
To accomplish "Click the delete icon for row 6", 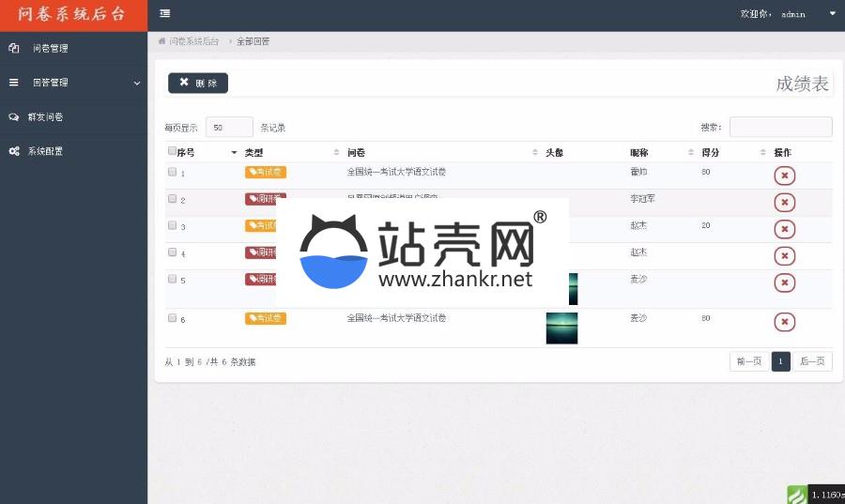I will [x=785, y=322].
